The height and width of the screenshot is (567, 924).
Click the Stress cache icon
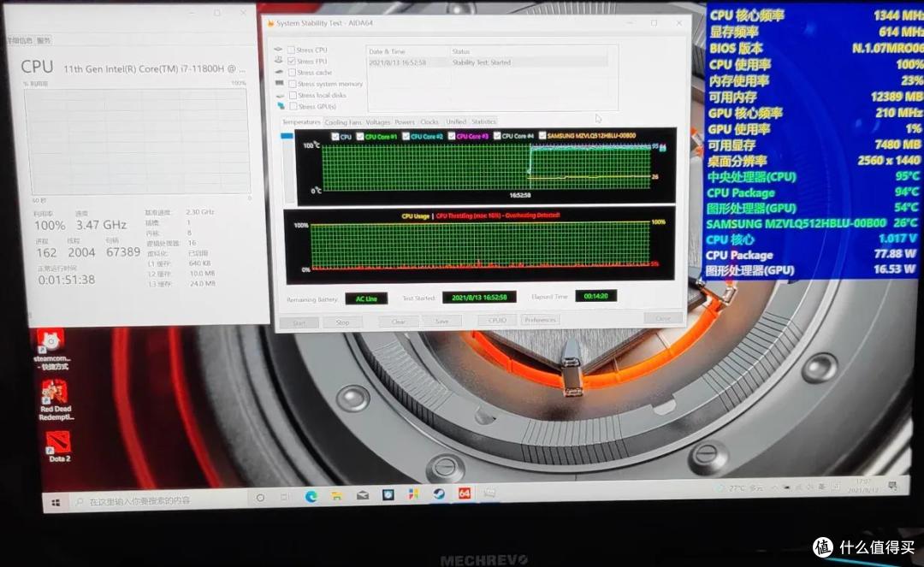click(x=279, y=72)
